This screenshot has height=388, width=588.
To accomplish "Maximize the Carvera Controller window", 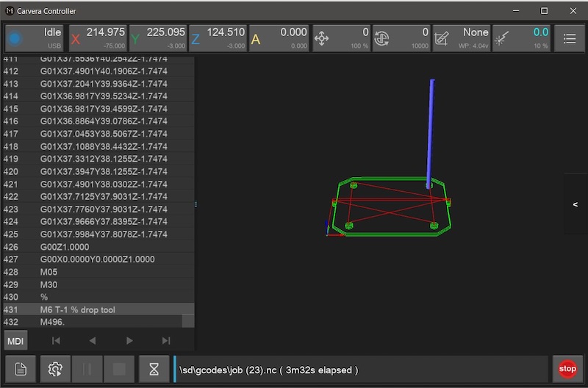I will [544, 11].
